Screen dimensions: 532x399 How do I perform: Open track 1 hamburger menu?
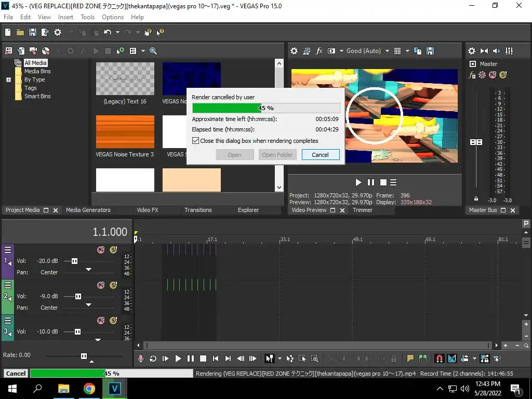(8, 250)
